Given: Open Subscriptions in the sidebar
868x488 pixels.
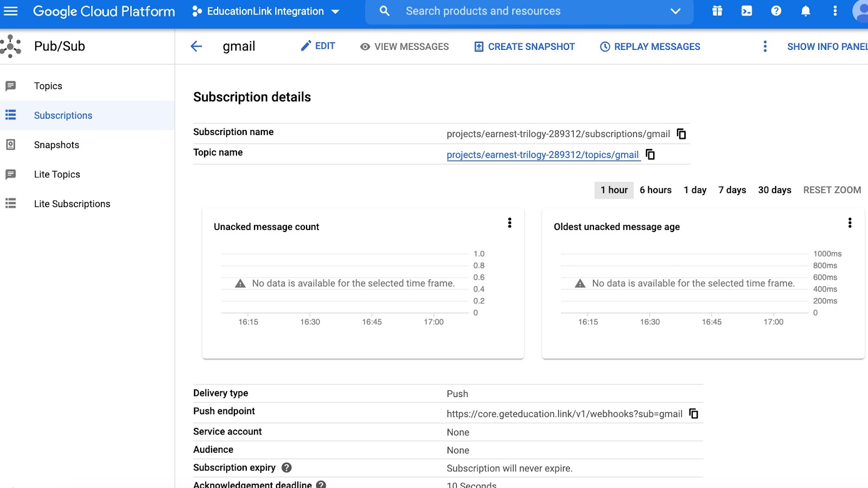Looking at the screenshot, I should tap(87, 115).
